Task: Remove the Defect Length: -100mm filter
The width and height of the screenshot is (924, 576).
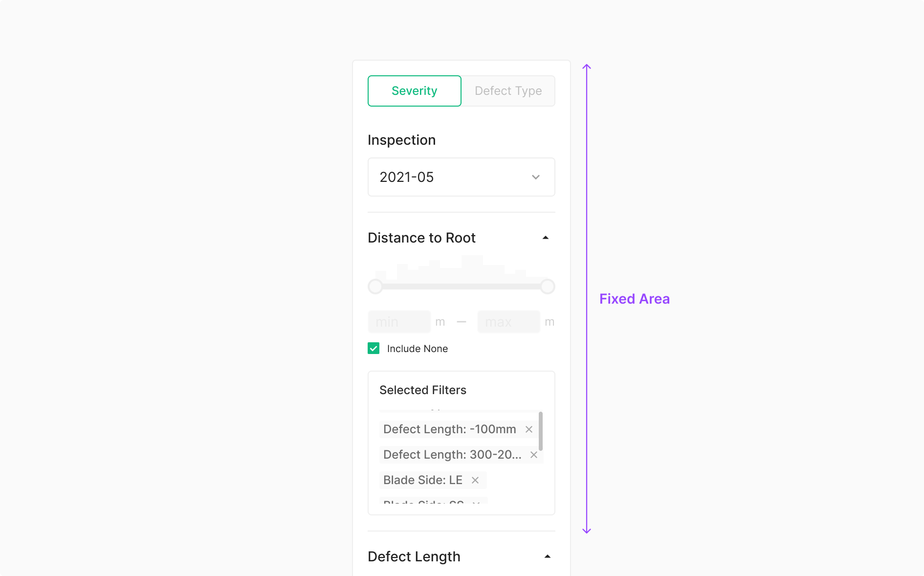Action: coord(529,429)
